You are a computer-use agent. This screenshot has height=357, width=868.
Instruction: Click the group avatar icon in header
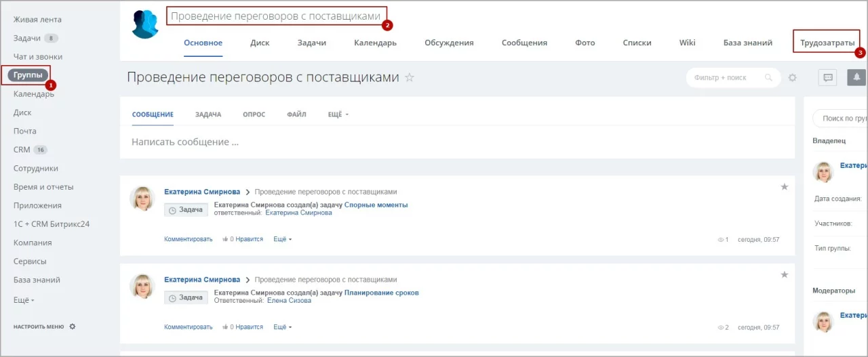pos(145,24)
